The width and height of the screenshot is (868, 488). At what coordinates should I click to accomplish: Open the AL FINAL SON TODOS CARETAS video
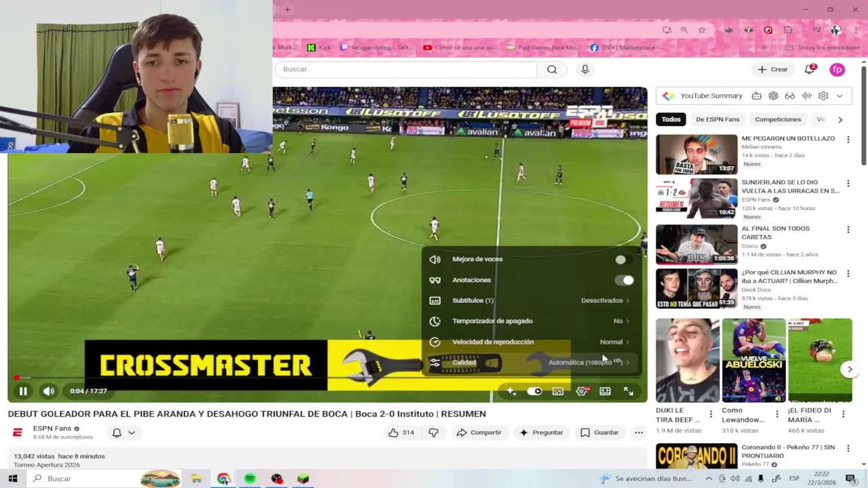point(696,244)
